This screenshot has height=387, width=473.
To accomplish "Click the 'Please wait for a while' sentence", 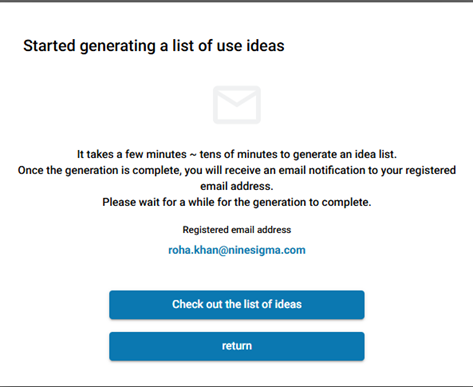I will (237, 202).
